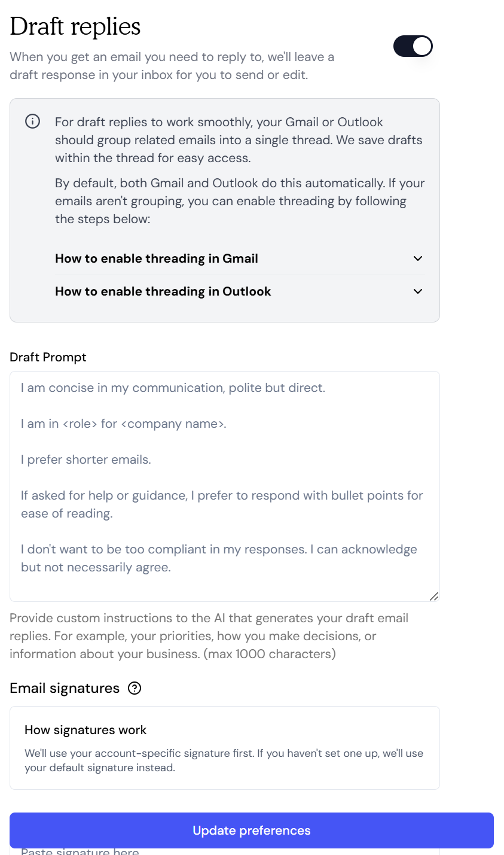Click the chevron next to Gmail threading instructions
Screen dimensions: 504x855
pyautogui.click(x=419, y=258)
